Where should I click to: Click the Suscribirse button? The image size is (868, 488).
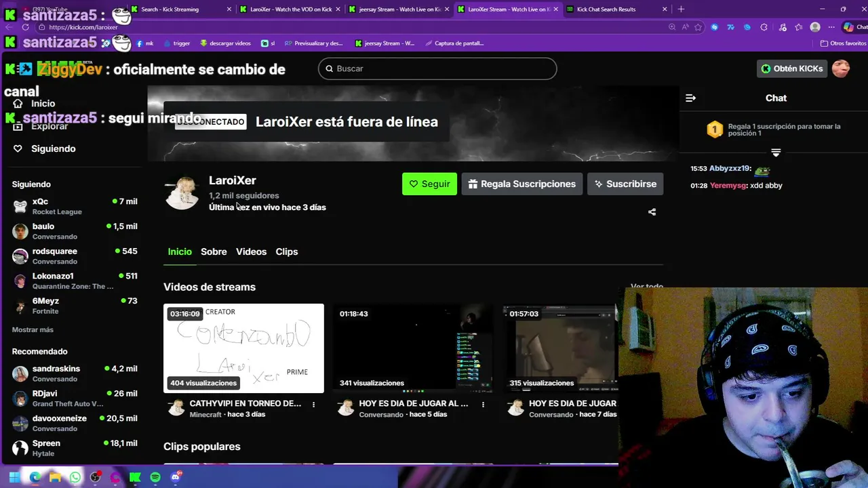coord(625,184)
